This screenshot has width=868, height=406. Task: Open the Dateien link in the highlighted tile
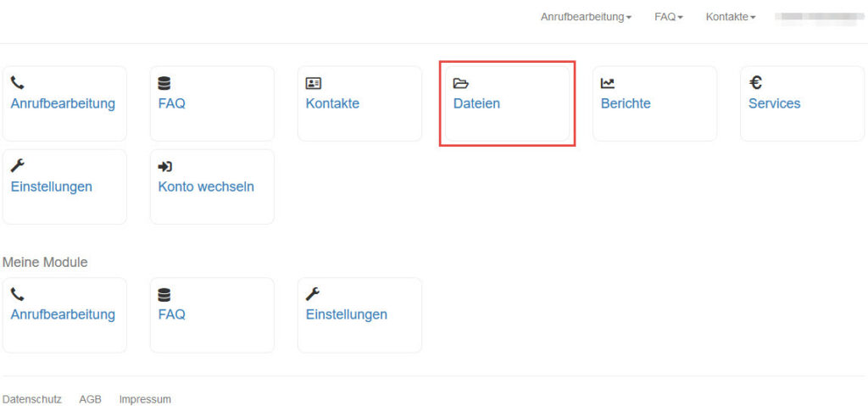point(476,103)
